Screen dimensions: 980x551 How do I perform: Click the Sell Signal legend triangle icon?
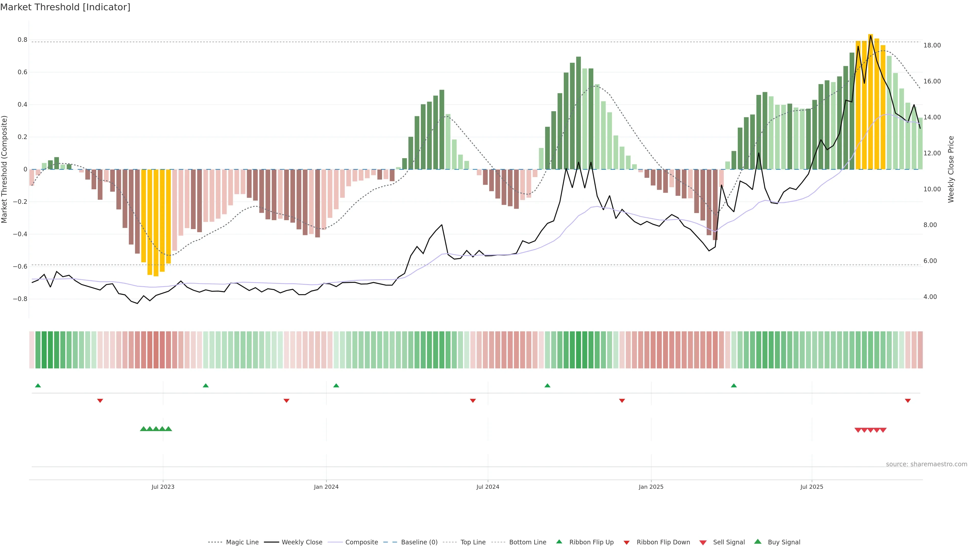tap(703, 542)
